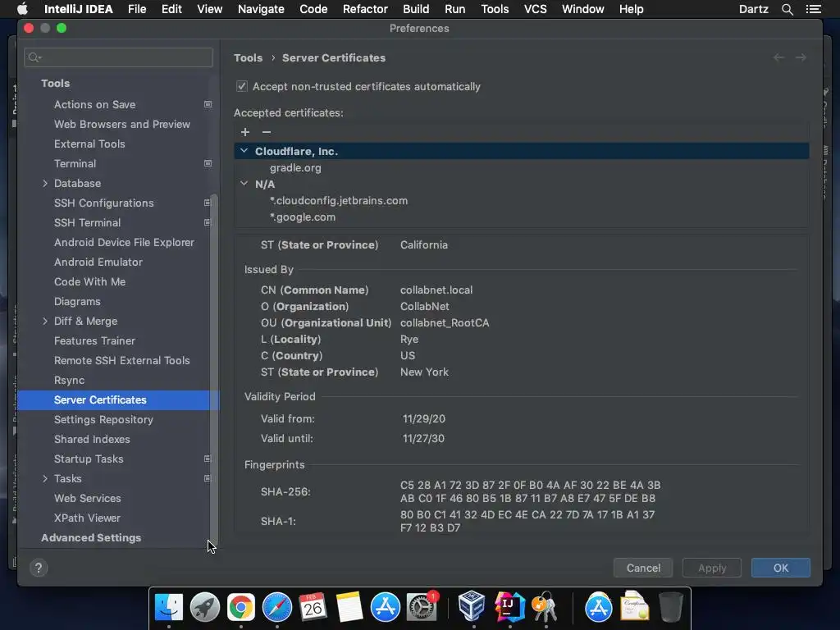Open Features Trainer settings
This screenshot has height=630, width=840.
94,340
